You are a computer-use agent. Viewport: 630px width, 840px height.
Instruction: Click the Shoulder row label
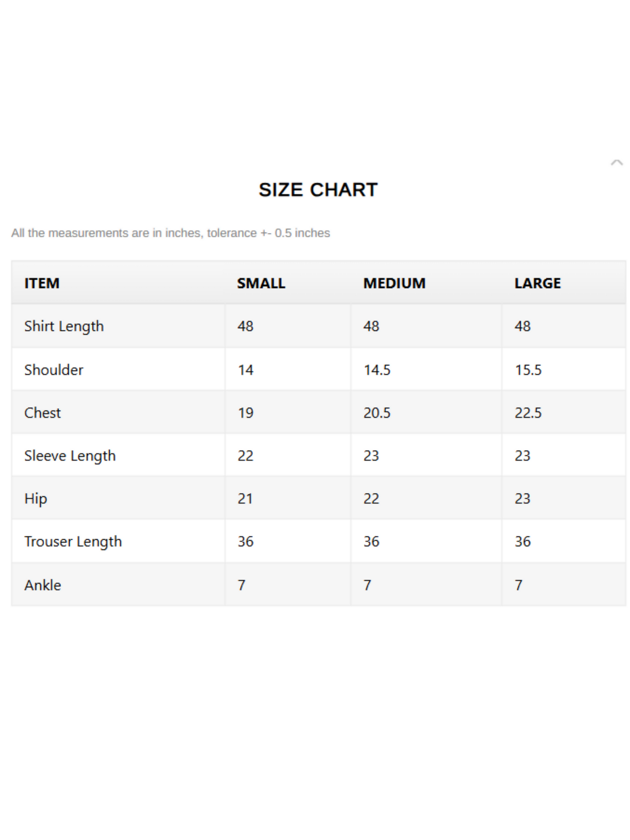click(54, 370)
